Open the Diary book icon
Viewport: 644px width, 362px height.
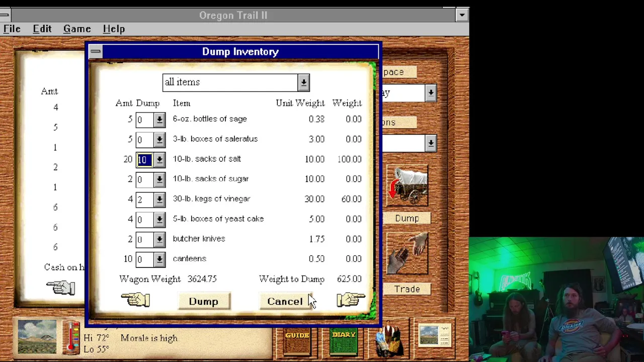tap(344, 341)
